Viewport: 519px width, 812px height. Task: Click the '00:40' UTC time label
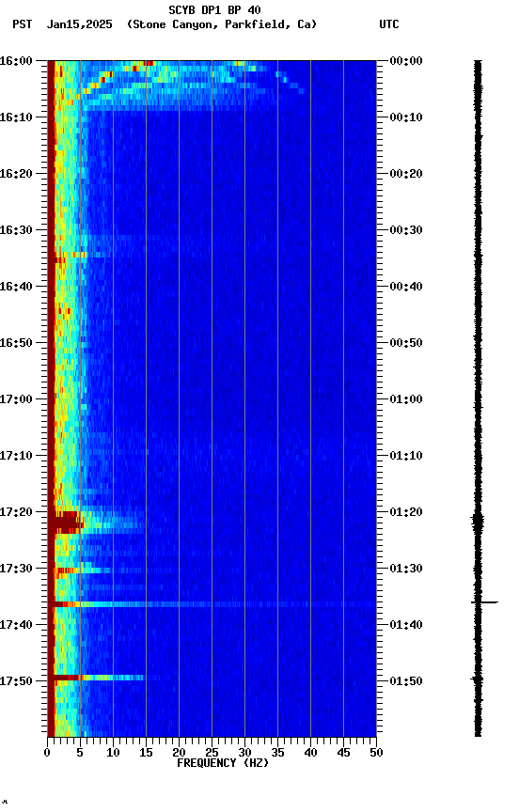click(406, 287)
